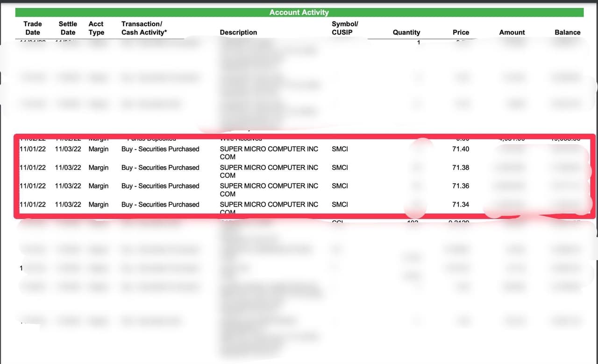Image resolution: width=598 pixels, height=364 pixels.
Task: Click the 71.38 price value
Action: 461,168
